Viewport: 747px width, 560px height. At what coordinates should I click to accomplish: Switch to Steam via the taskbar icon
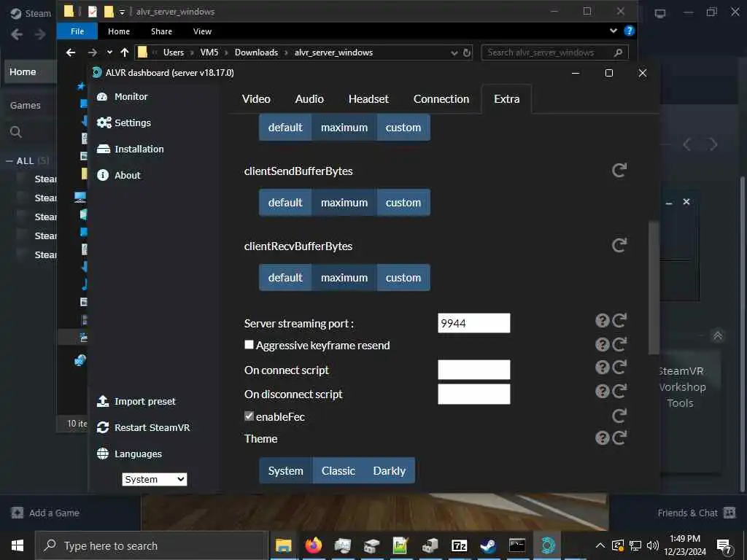488,545
